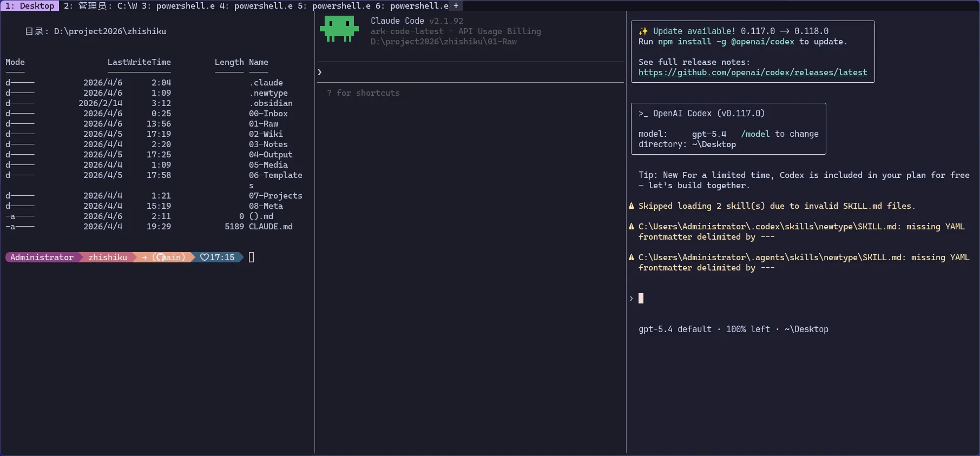Click the heart icon before 17:15
This screenshot has width=980, height=456.
coord(204,257)
